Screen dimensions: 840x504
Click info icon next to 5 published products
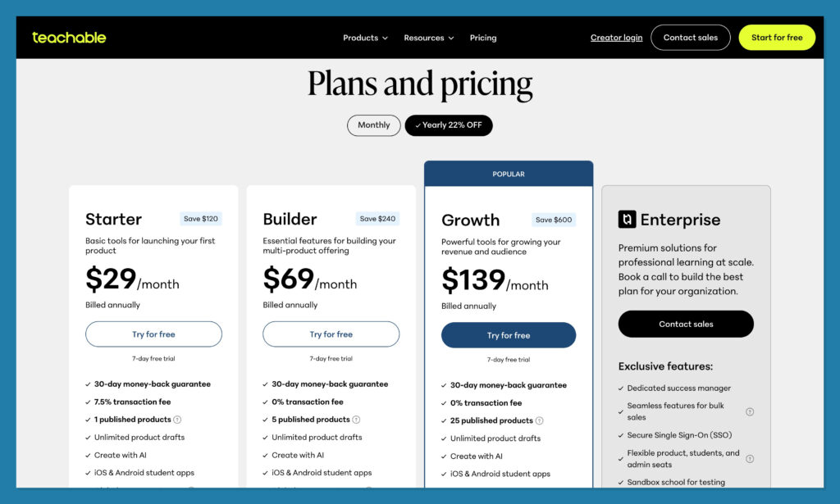coord(356,420)
